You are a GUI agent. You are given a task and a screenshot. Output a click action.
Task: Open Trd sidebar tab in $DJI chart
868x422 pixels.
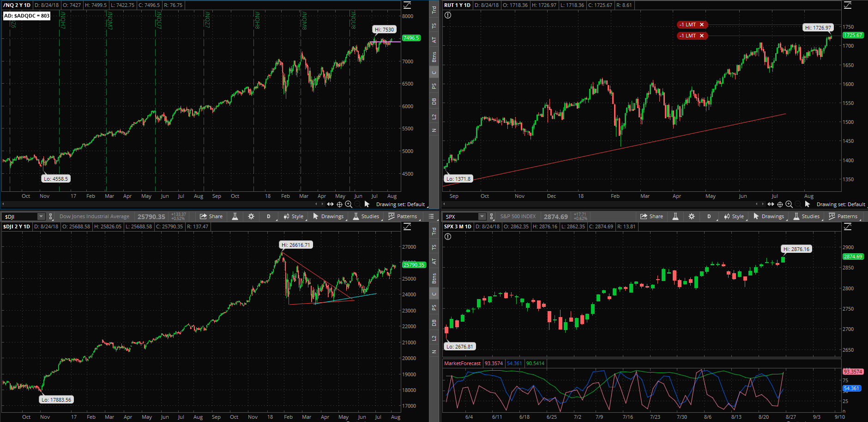pos(434,231)
